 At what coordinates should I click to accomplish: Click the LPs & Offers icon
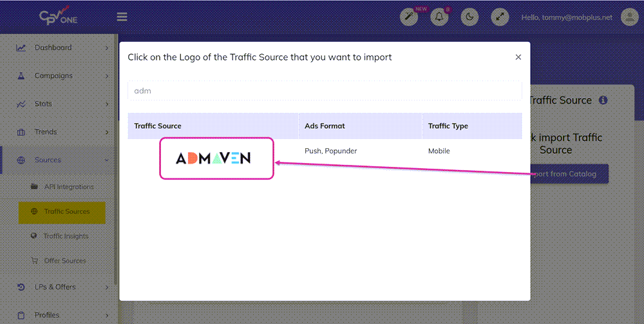pos(21,287)
